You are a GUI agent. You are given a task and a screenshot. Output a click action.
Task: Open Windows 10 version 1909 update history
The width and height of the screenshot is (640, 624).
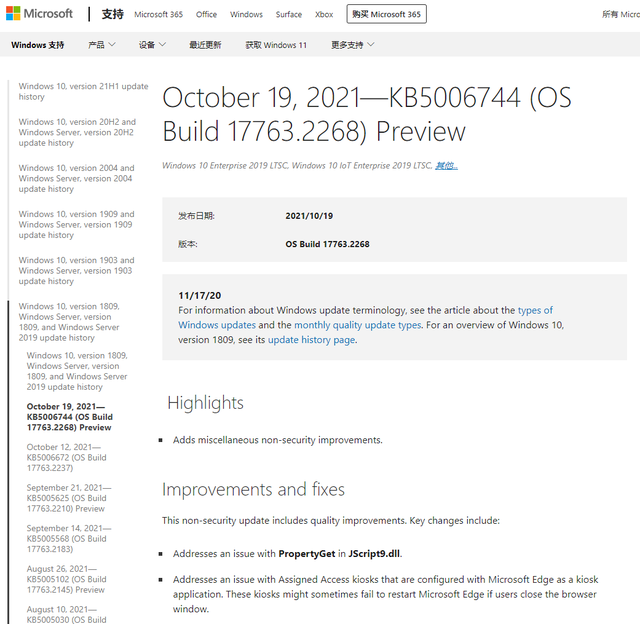(x=76, y=224)
